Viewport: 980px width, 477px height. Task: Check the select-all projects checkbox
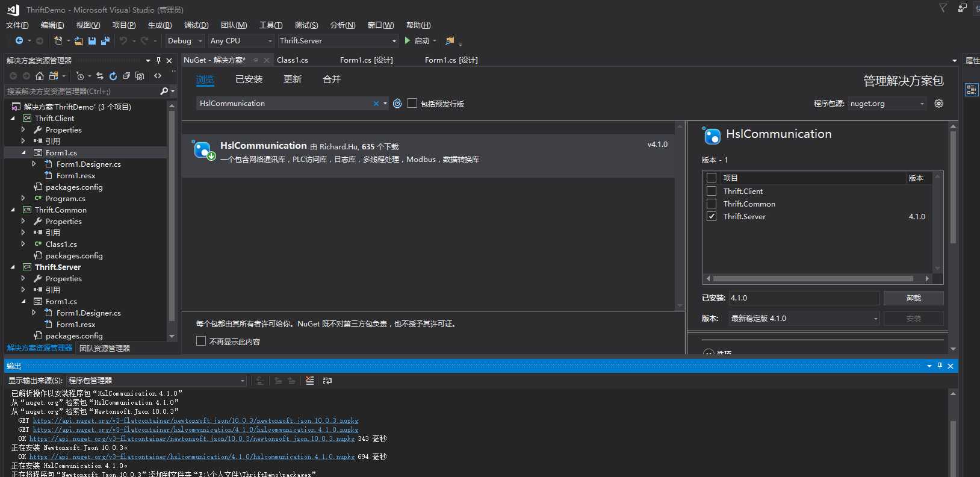712,178
